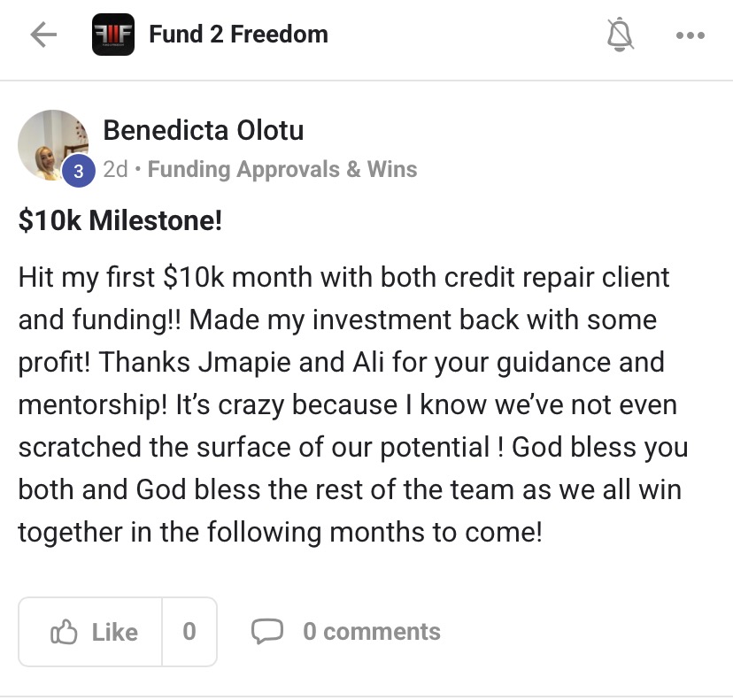This screenshot has width=733, height=700.
Task: Open the $10k Milestone! post title
Action: tap(120, 221)
